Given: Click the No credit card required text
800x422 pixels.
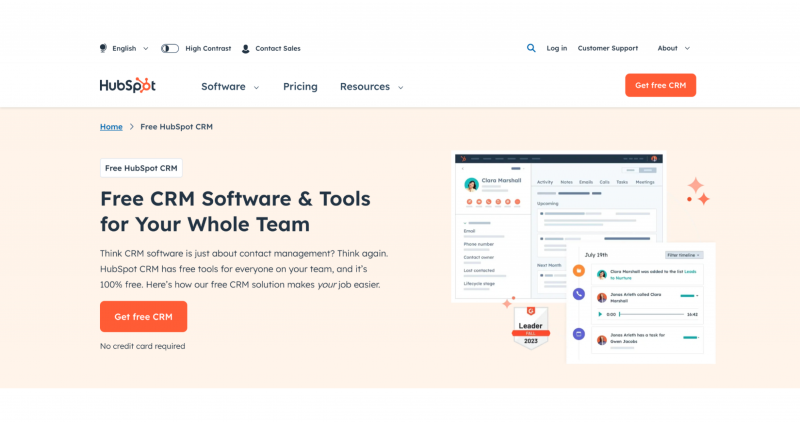Looking at the screenshot, I should (142, 346).
